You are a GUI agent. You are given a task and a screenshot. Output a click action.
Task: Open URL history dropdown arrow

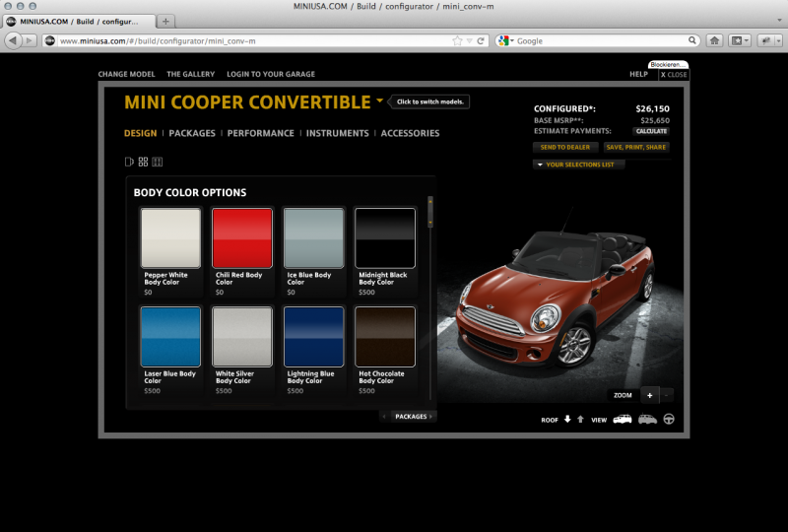(x=469, y=40)
